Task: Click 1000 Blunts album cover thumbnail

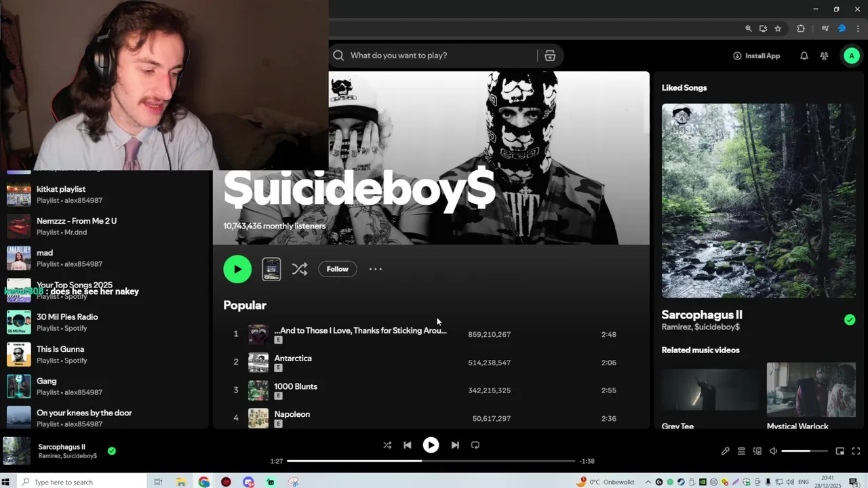Action: pyautogui.click(x=258, y=390)
